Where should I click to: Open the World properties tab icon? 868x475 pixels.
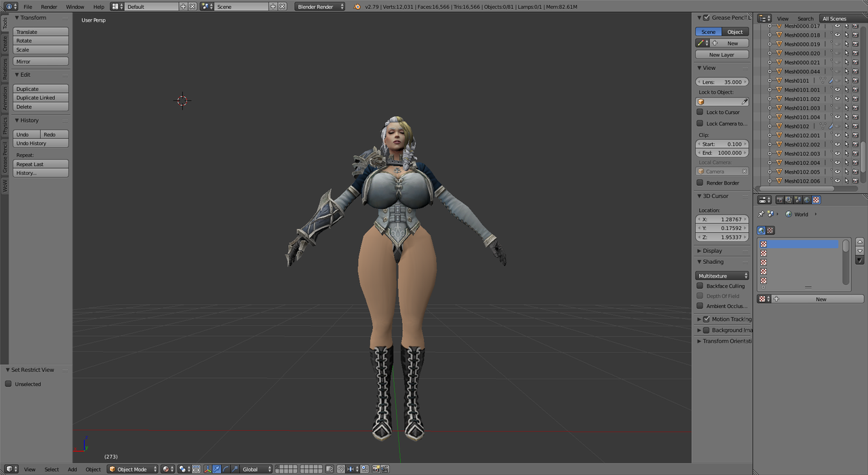[x=807, y=199]
